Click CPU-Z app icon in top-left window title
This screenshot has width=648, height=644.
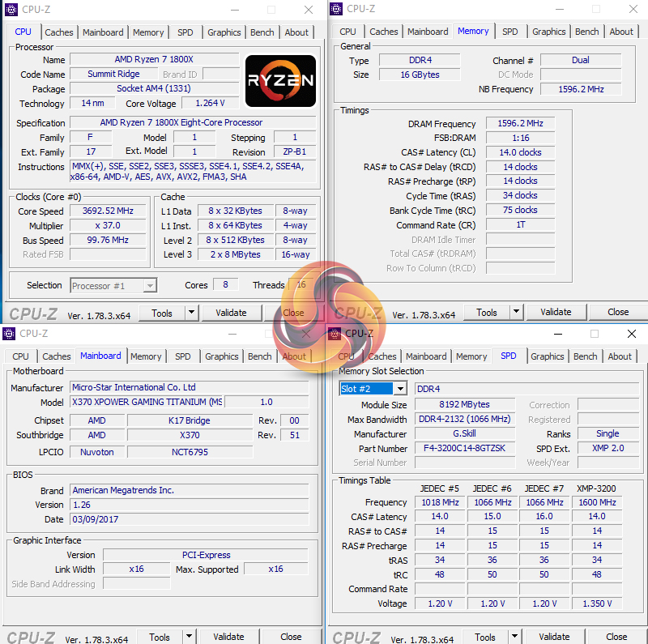coord(11,9)
